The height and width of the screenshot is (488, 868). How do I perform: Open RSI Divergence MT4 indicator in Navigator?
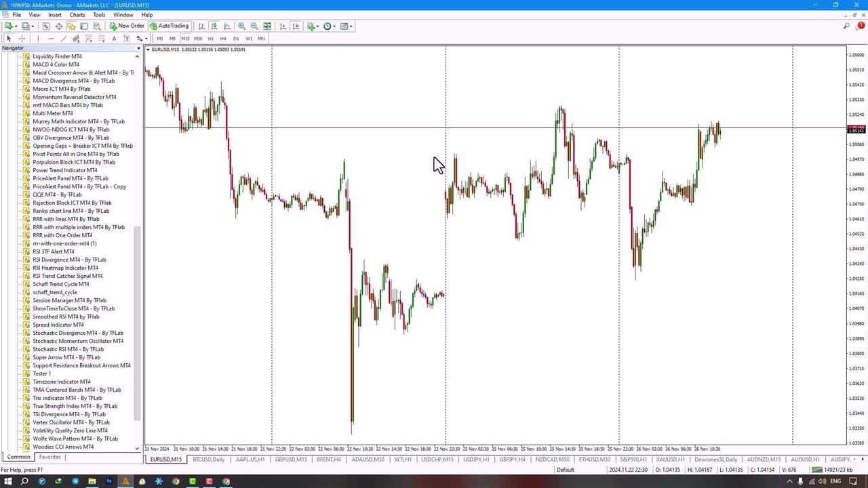[x=69, y=260]
